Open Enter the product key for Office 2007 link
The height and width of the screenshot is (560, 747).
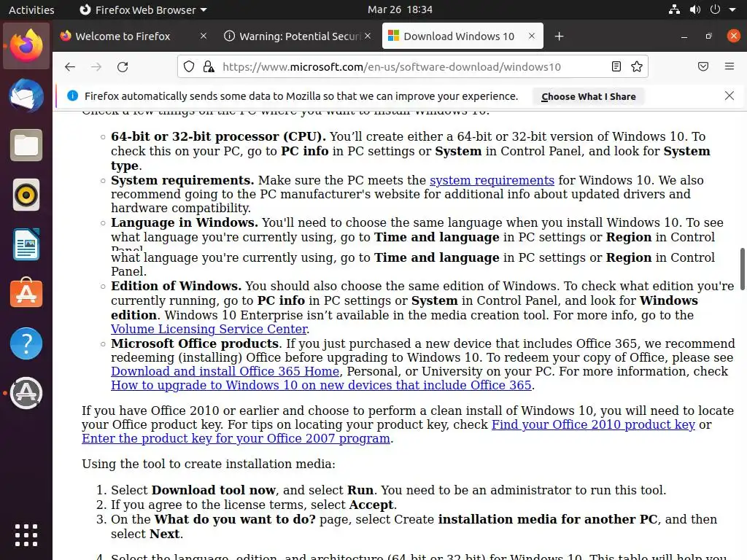point(236,438)
